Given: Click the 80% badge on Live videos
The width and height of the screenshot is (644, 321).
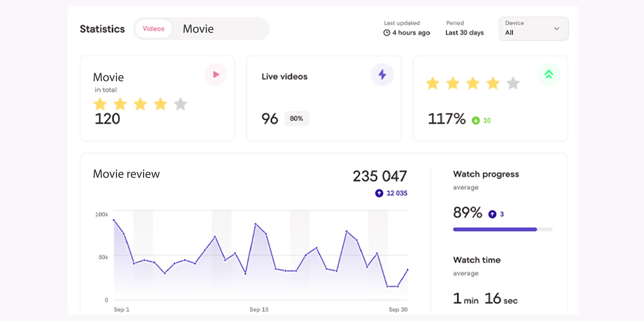Looking at the screenshot, I should (296, 119).
